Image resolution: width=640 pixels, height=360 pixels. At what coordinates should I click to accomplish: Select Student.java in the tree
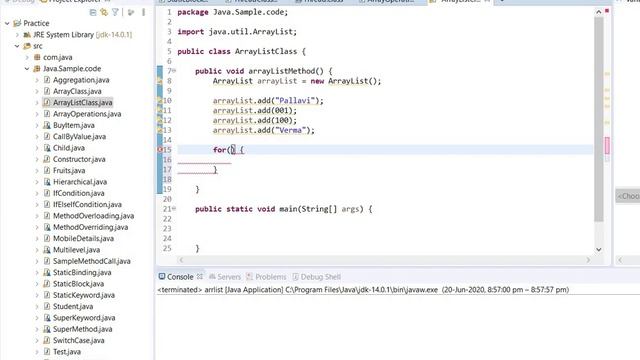73,306
